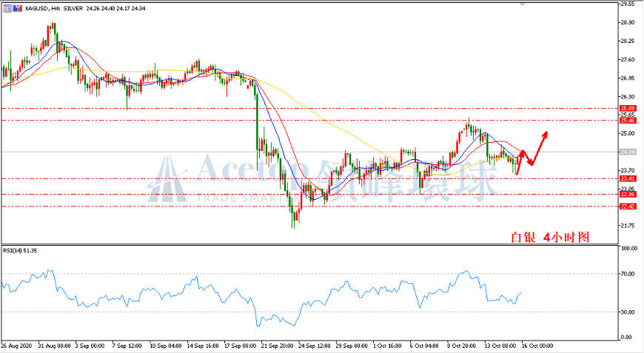Screen dimensions: 644x353
Task: Click the 1 Oct 16:00 date marker
Action: pyautogui.click(x=387, y=346)
